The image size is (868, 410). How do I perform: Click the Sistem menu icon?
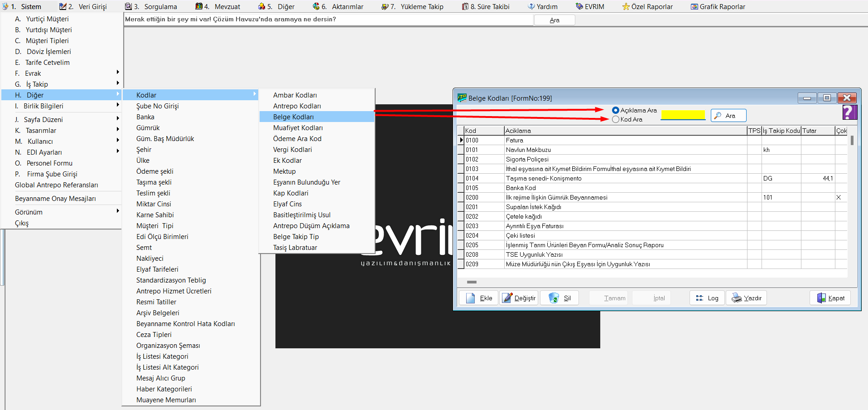(x=5, y=6)
